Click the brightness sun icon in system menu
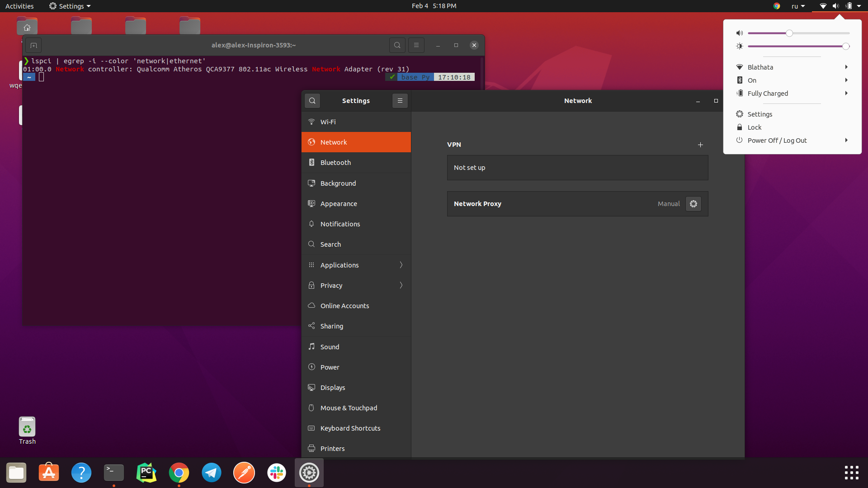 740,46
